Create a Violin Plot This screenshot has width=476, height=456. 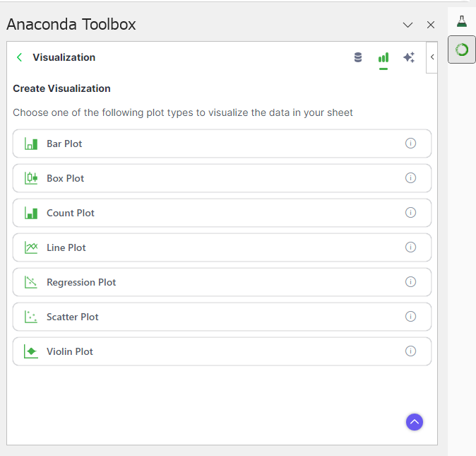(222, 351)
